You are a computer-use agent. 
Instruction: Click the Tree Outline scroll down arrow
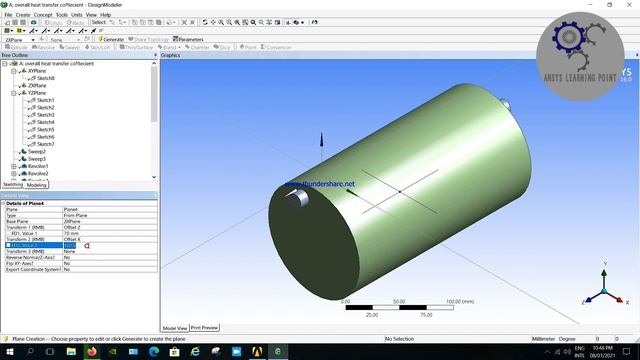point(154,177)
